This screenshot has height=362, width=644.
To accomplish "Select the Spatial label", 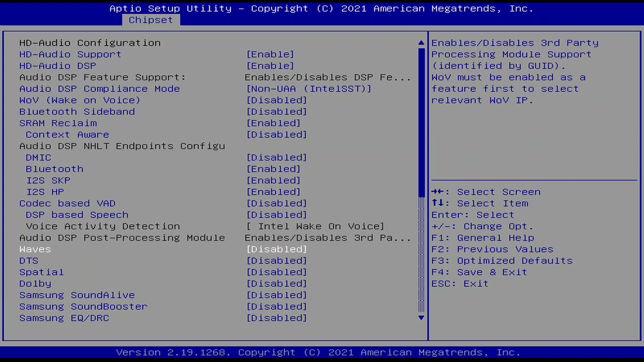I will (x=42, y=272).
